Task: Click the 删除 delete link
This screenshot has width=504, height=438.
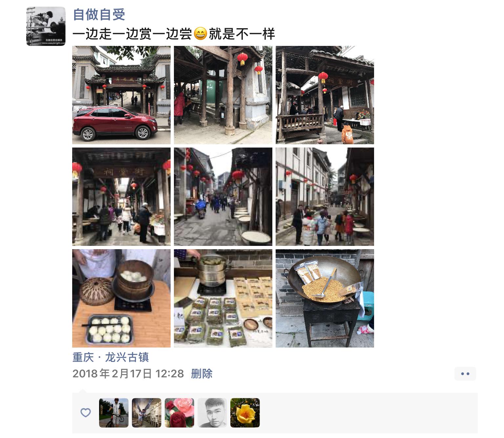Action: (x=202, y=373)
